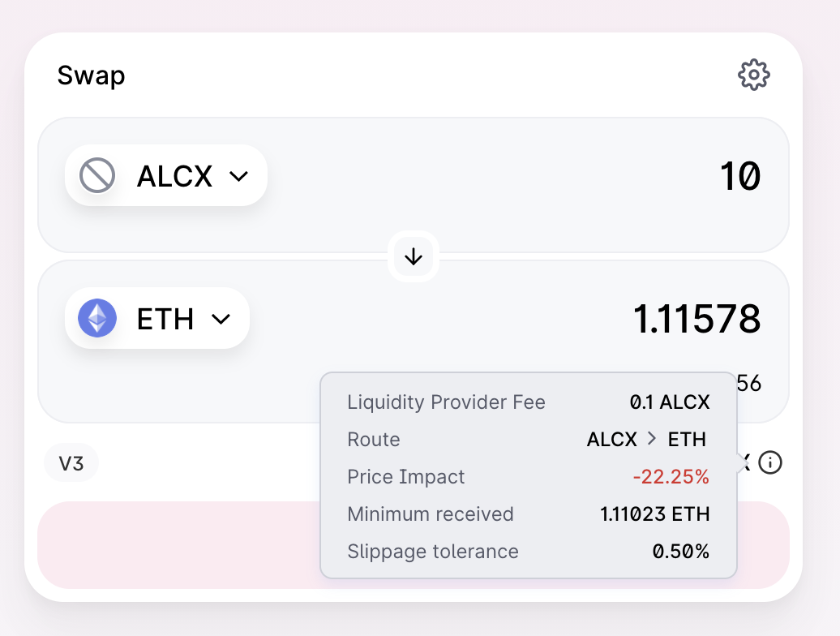Click the Price Impact -22.25% value

point(671,476)
